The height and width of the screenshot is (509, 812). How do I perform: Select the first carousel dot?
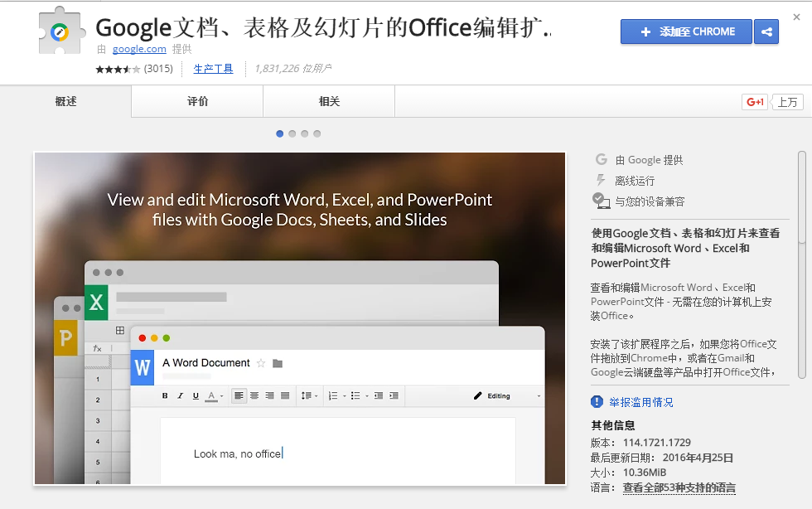[280, 133]
